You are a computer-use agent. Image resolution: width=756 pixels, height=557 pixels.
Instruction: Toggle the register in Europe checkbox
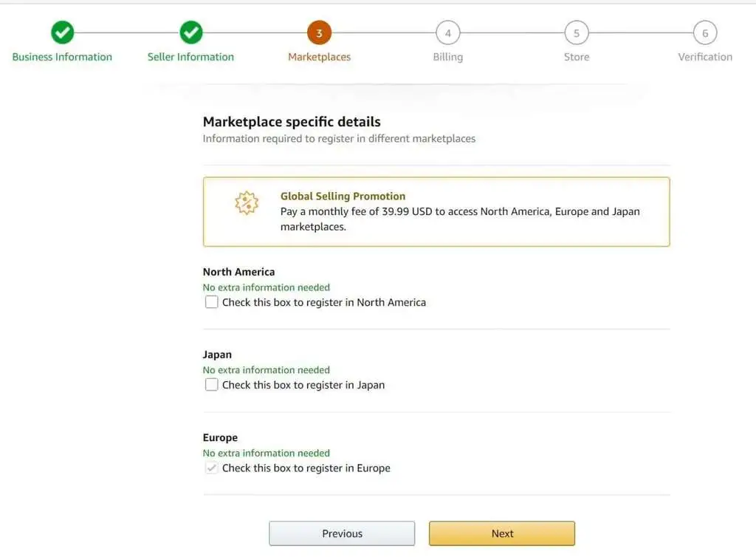pos(211,468)
